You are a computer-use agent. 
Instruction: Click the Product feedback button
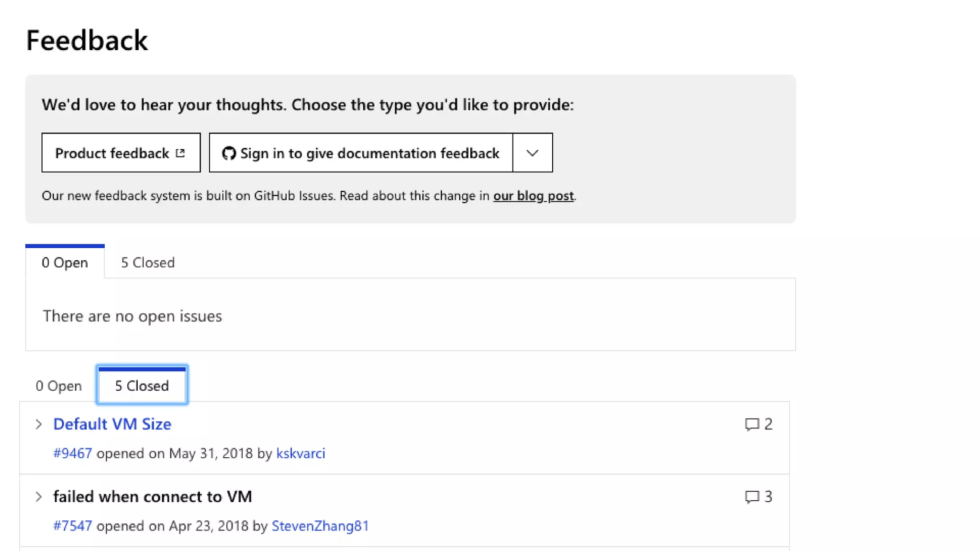112,153
